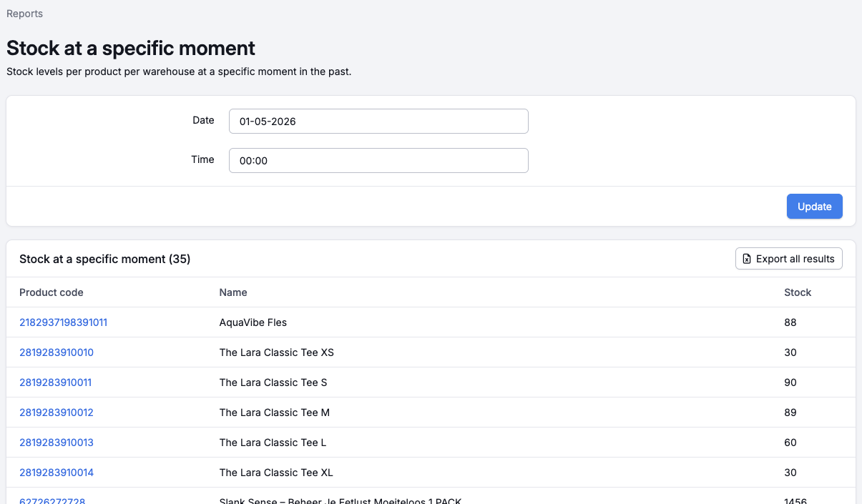Open product code 2819283910013
862x504 pixels.
pos(57,443)
